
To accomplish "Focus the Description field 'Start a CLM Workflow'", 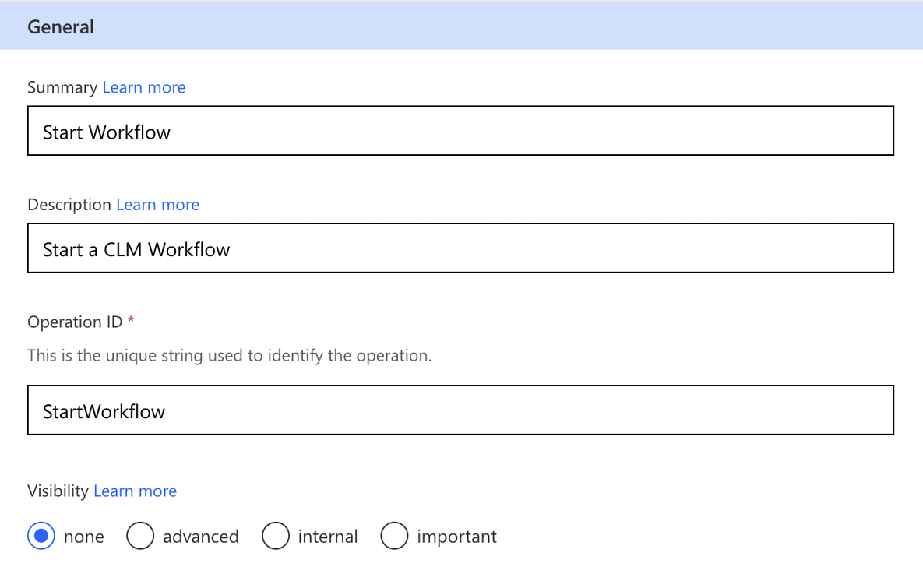I will [x=460, y=249].
